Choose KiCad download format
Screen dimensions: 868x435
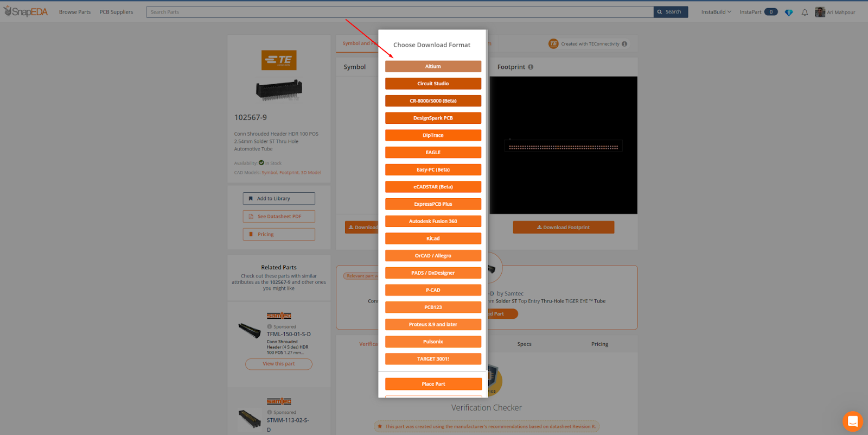(433, 238)
